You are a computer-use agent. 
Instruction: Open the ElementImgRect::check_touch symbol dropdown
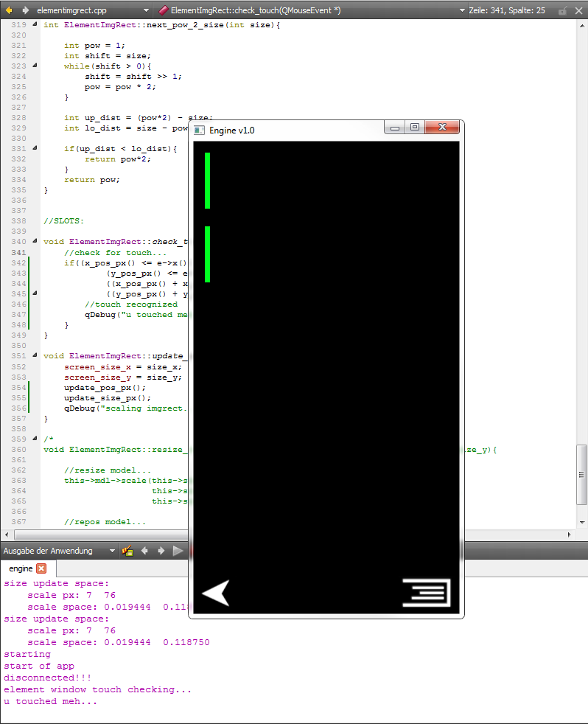coord(462,10)
